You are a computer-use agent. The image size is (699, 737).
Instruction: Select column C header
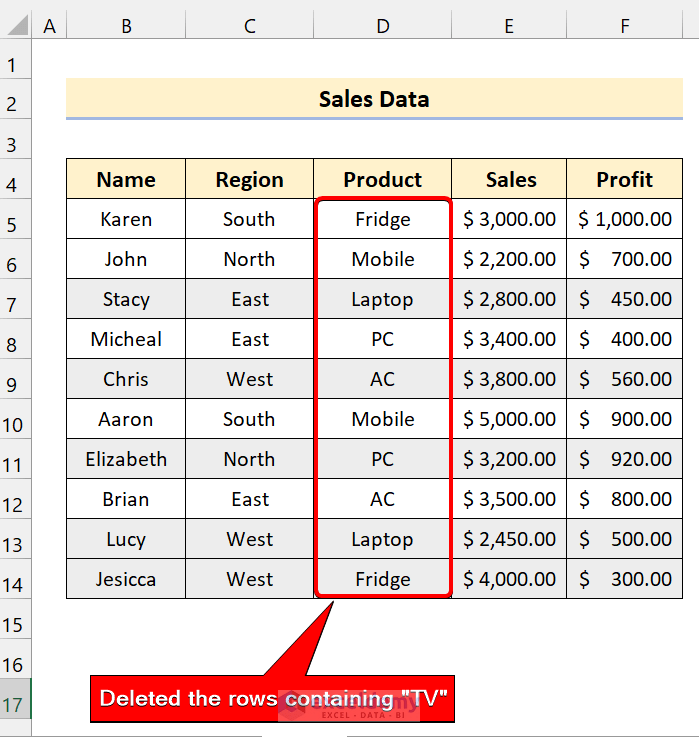click(x=250, y=26)
